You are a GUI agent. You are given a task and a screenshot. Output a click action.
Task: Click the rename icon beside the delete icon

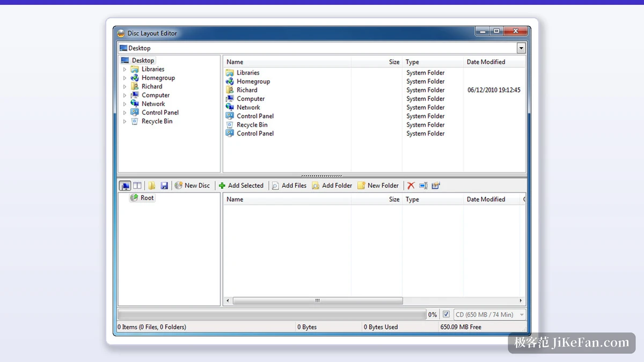(423, 186)
